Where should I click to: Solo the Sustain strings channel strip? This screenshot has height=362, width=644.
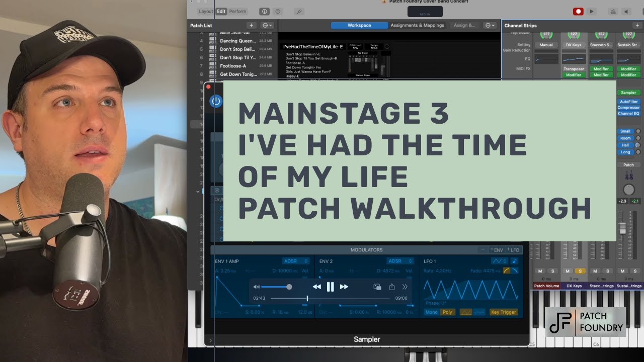pos(635,271)
